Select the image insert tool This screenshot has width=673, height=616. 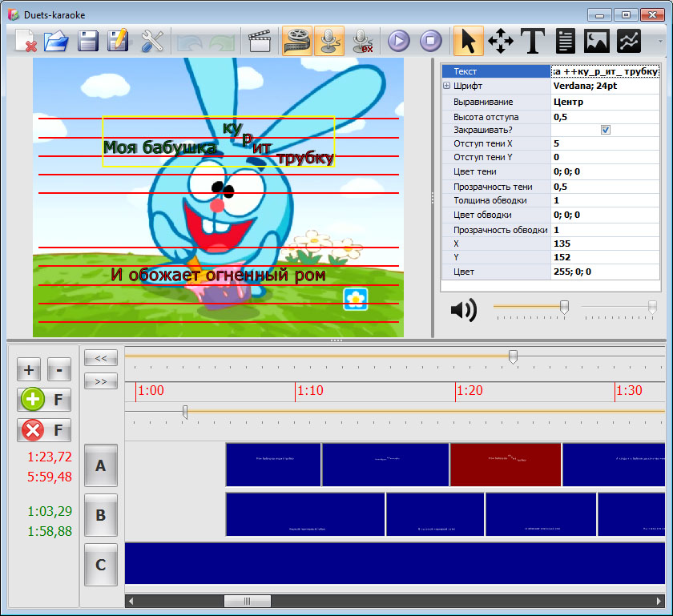click(597, 40)
